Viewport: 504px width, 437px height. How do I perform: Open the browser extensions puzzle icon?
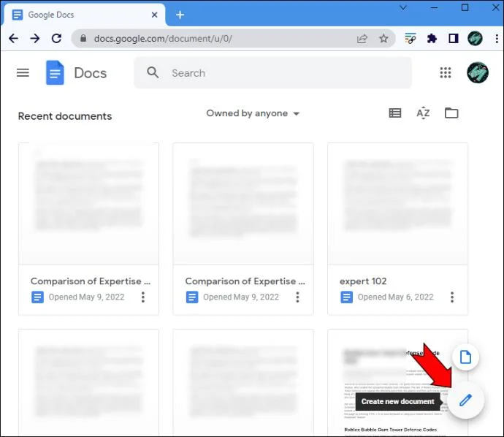coord(432,39)
